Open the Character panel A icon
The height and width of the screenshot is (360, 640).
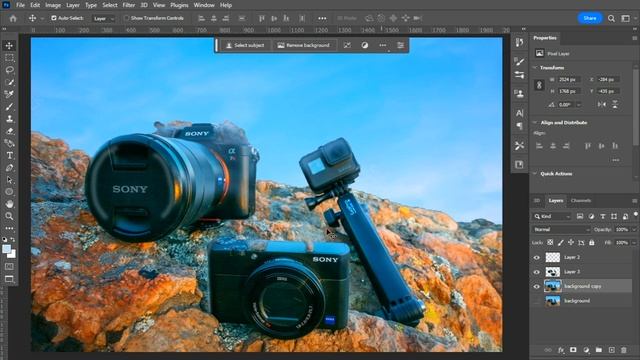click(x=519, y=113)
